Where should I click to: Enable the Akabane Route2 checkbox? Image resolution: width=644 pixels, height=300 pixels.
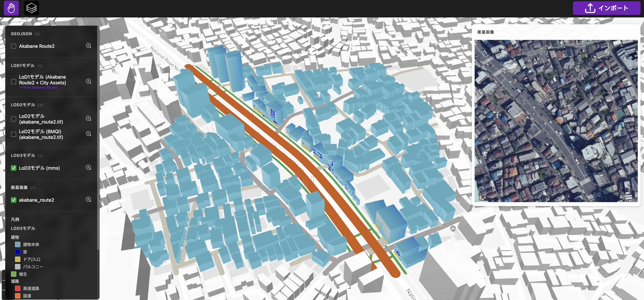(x=14, y=46)
